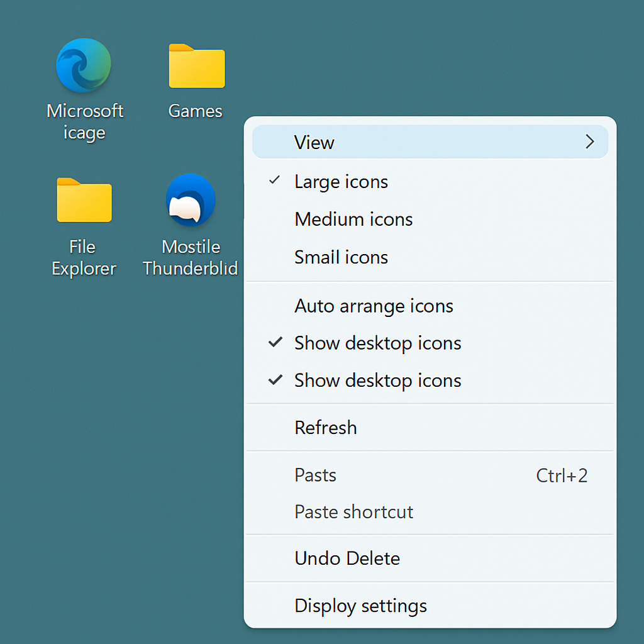Choose Small icons option
Image resolution: width=644 pixels, height=644 pixels.
click(430, 257)
